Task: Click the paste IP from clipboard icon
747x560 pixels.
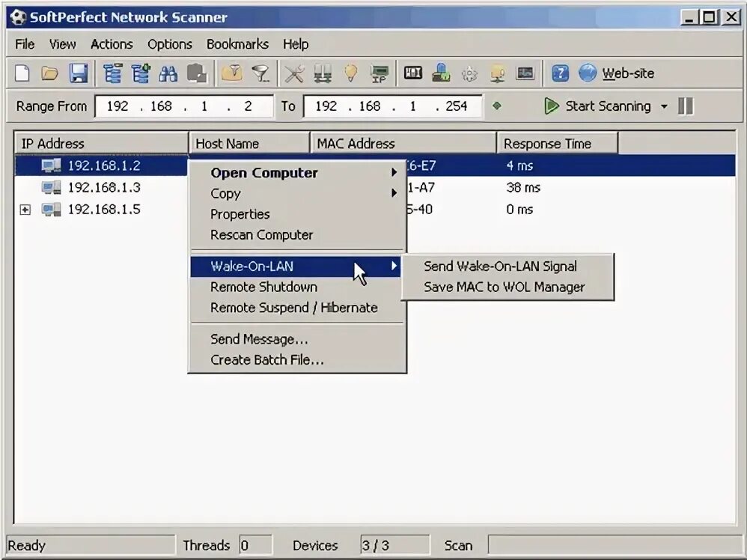Action: pyautogui.click(x=196, y=74)
